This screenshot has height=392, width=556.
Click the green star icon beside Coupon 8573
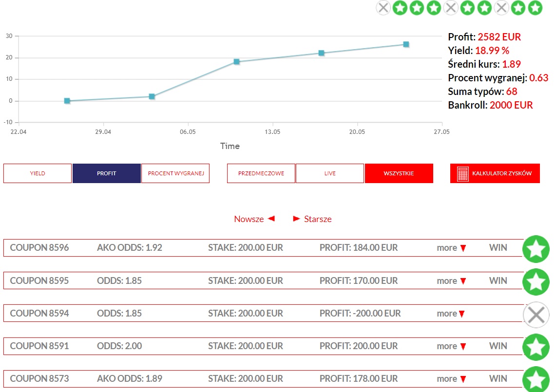(x=536, y=380)
